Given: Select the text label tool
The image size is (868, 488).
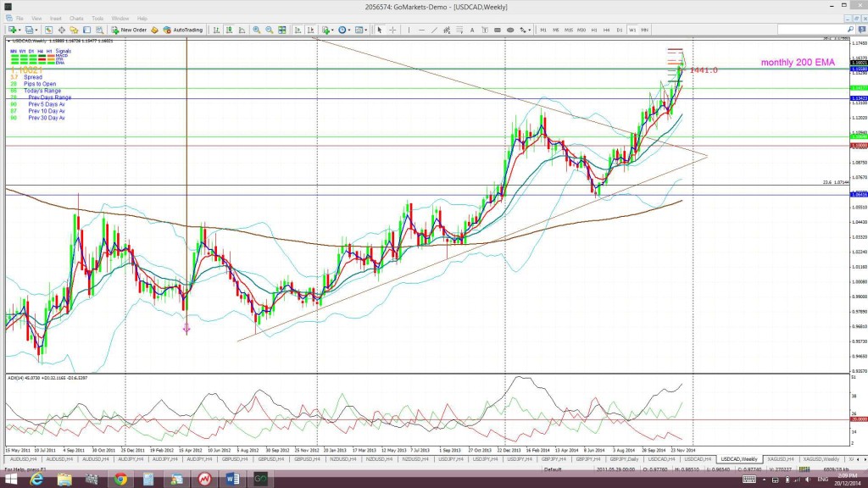Looking at the screenshot, I should tap(485, 30).
